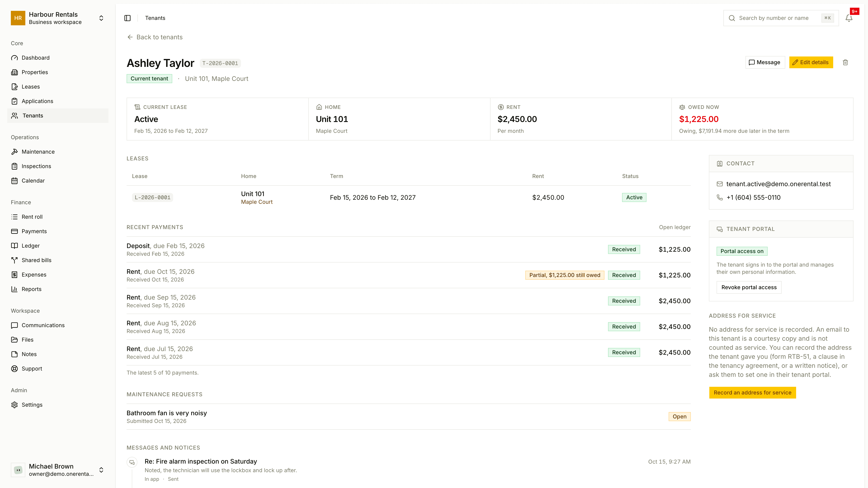Click phone number +1 (604) 555-0110
This screenshot has height=488, width=868.
point(753,198)
